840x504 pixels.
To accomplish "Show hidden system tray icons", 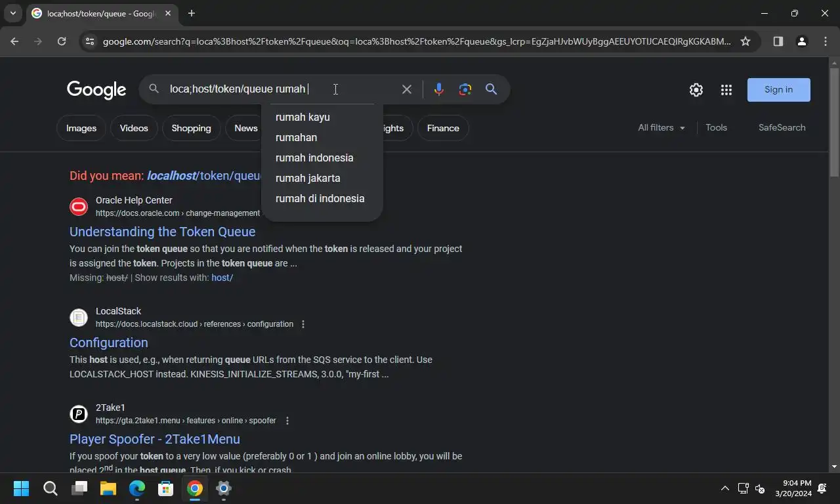I will tap(724, 488).
